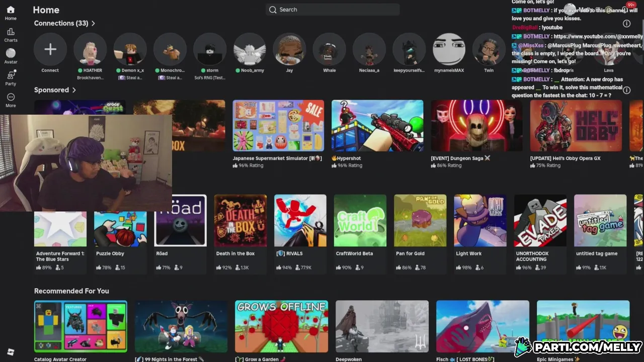Open the More sidebar menu
This screenshot has width=644, height=362.
tap(11, 100)
